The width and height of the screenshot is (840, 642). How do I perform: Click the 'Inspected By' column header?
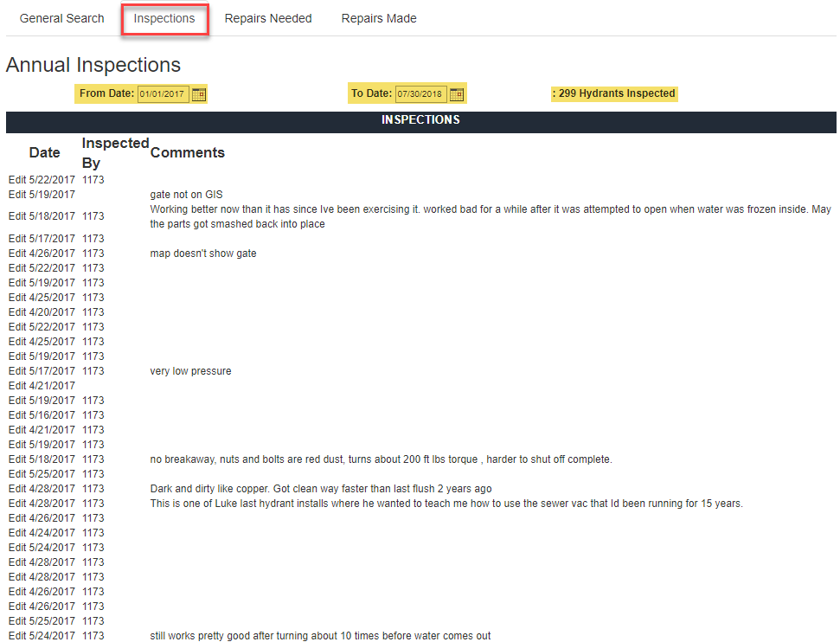[x=115, y=153]
